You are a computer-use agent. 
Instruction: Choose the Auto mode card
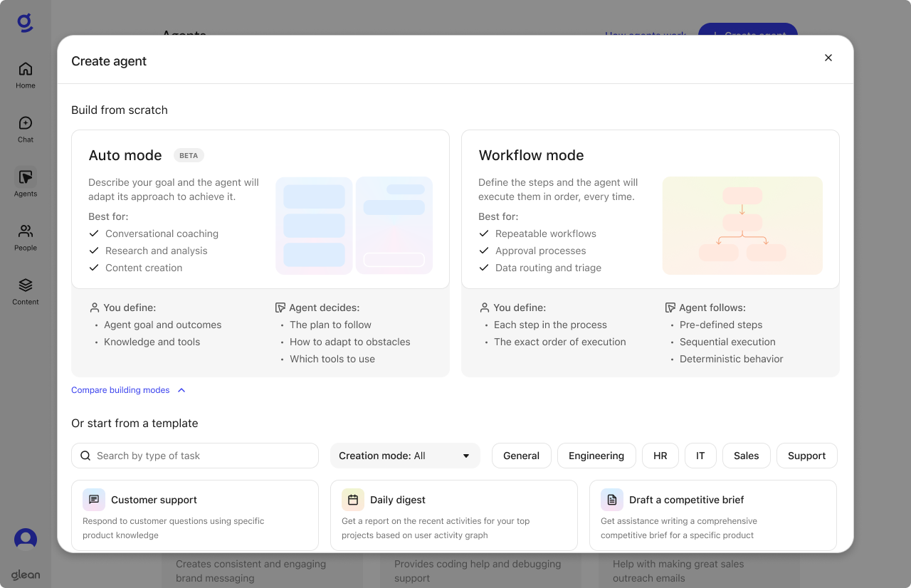pos(260,209)
